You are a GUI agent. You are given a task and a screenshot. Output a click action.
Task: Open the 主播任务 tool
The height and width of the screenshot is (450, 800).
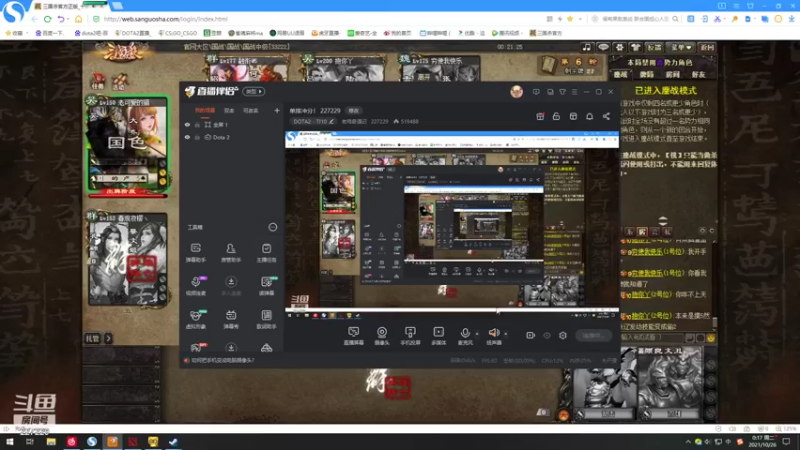coord(266,252)
